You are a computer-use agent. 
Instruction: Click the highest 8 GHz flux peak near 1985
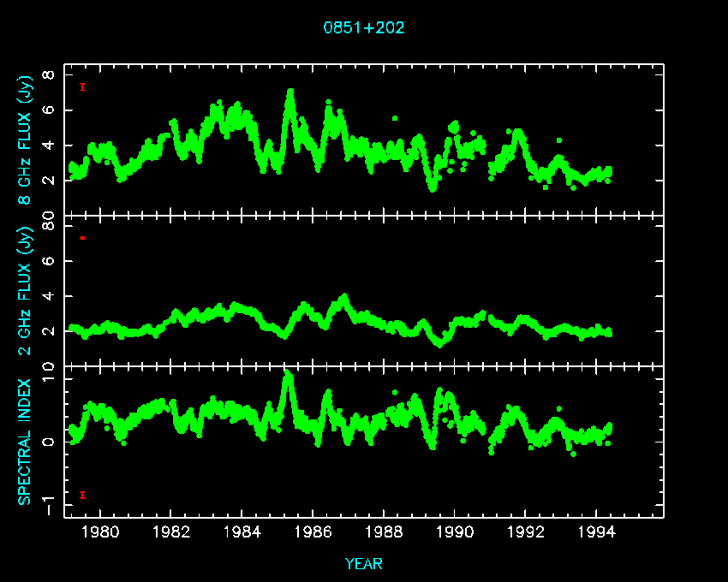[290, 92]
